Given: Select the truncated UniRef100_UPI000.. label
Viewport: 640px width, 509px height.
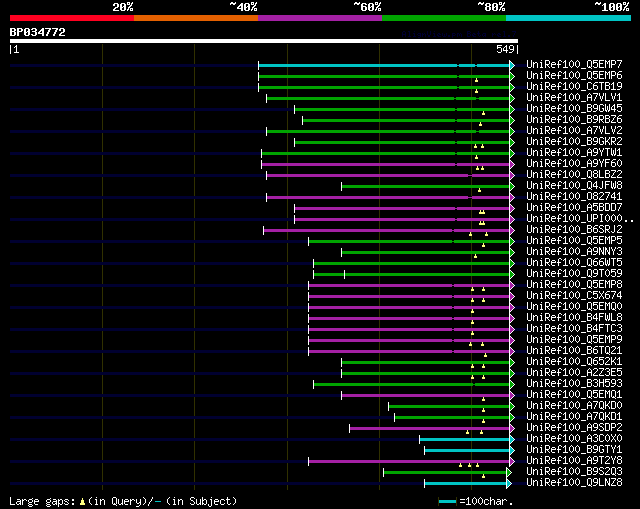Looking at the screenshot, I should point(580,219).
